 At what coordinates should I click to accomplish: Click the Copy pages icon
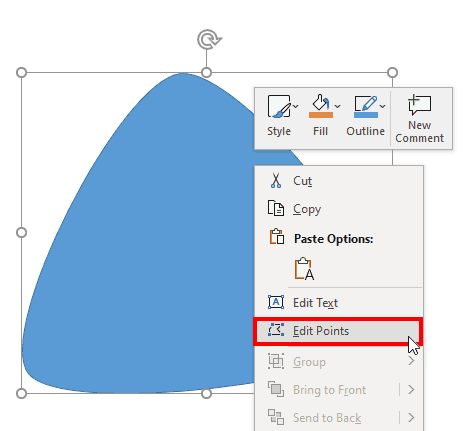pyautogui.click(x=276, y=208)
